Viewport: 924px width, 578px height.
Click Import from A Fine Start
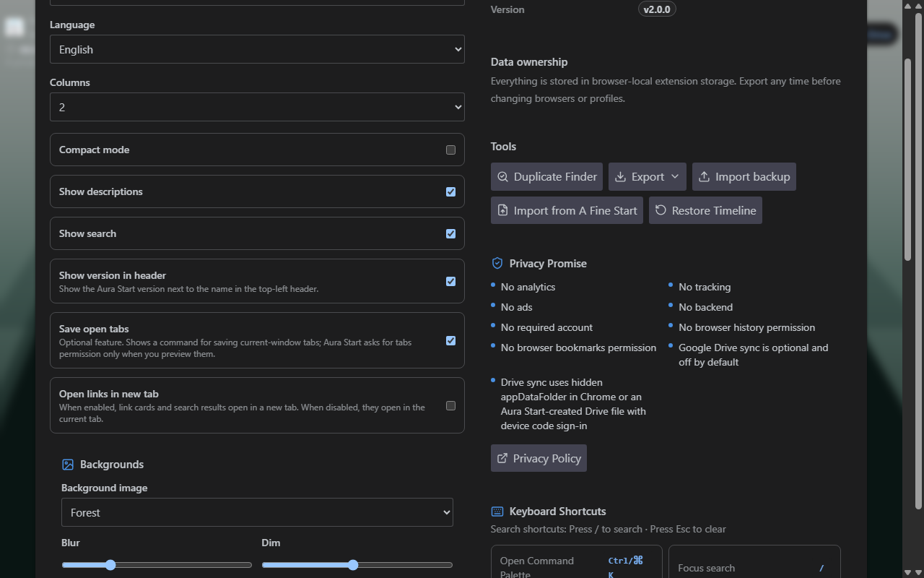point(567,210)
